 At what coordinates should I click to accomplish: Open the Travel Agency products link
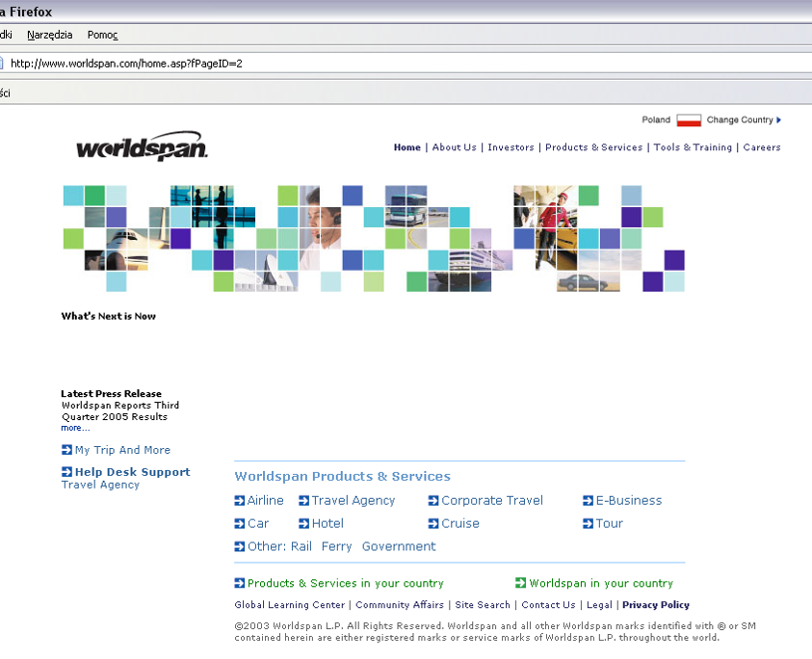[354, 500]
